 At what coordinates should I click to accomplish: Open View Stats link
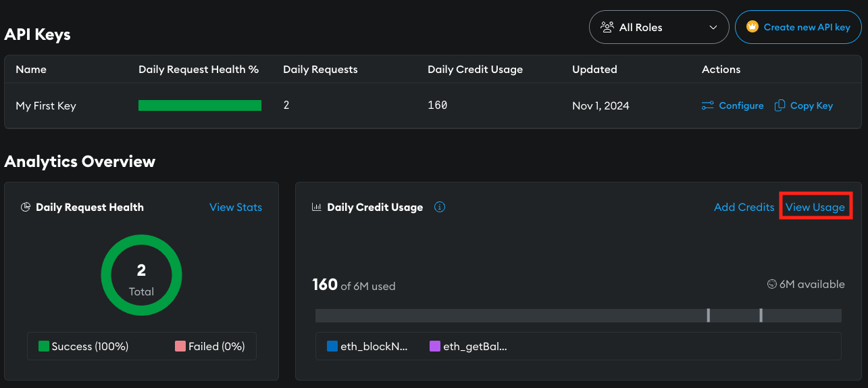pyautogui.click(x=236, y=208)
